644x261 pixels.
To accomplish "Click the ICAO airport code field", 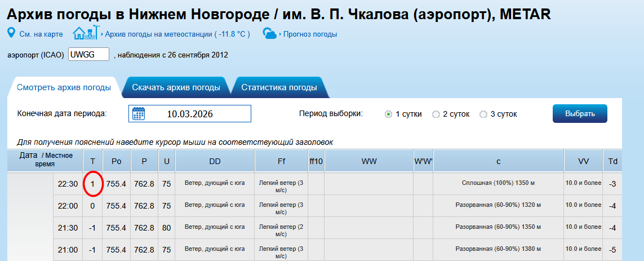I will pyautogui.click(x=88, y=55).
